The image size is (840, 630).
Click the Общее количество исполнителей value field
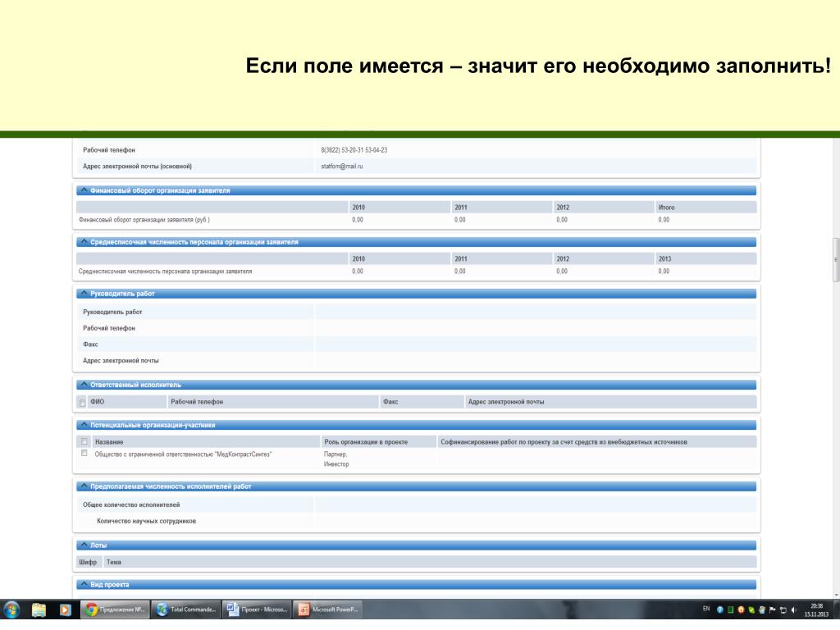[x=536, y=504]
